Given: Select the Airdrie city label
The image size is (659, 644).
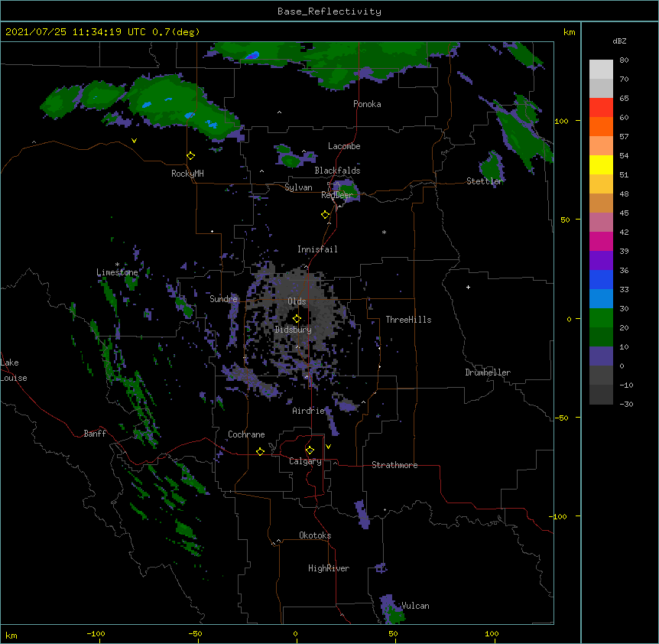Looking at the screenshot, I should coord(309,411).
